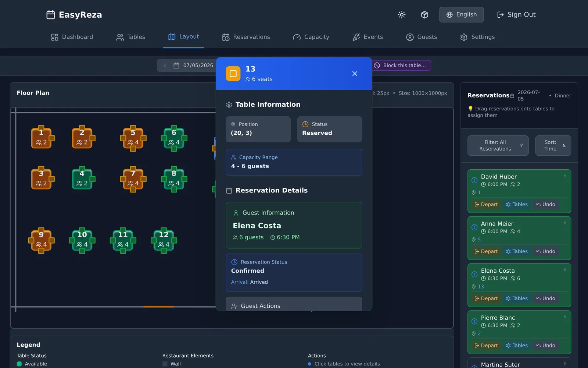Click Elena Costa guest name in popup
588x368 pixels.
click(257, 226)
